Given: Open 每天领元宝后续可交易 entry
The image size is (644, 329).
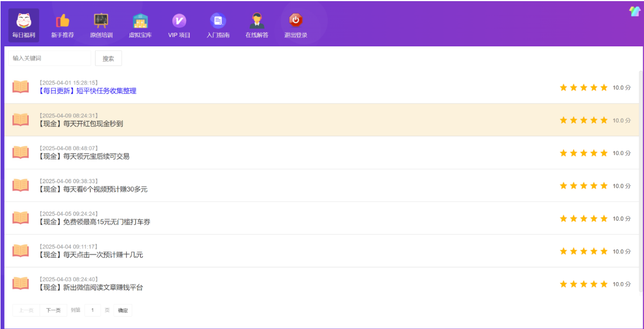Looking at the screenshot, I should (84, 157).
